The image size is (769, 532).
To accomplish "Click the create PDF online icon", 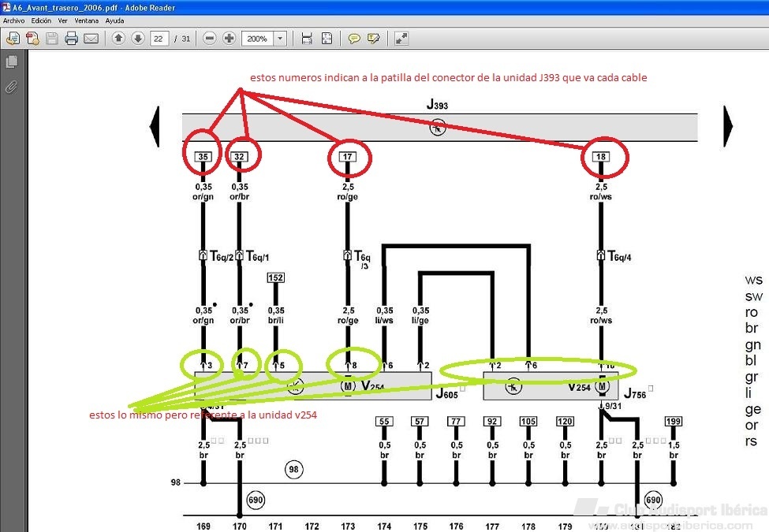I will [33, 38].
